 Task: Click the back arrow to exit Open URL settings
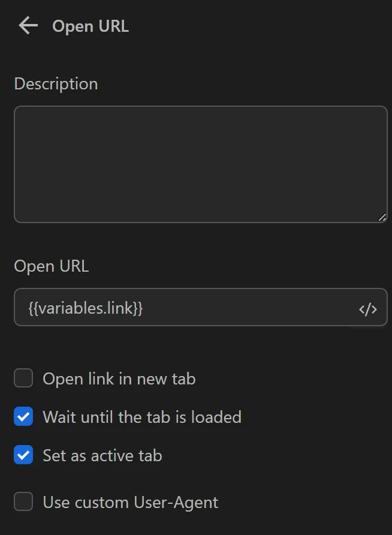(27, 25)
